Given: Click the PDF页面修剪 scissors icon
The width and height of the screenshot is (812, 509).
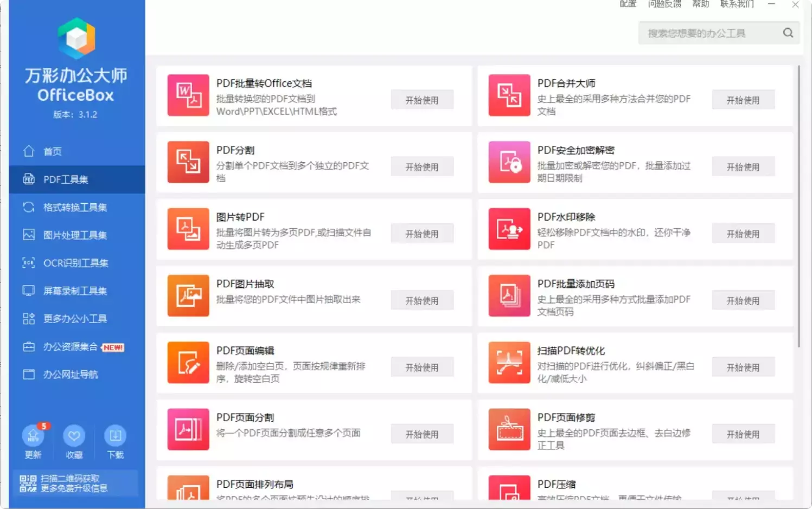Looking at the screenshot, I should pyautogui.click(x=509, y=429).
